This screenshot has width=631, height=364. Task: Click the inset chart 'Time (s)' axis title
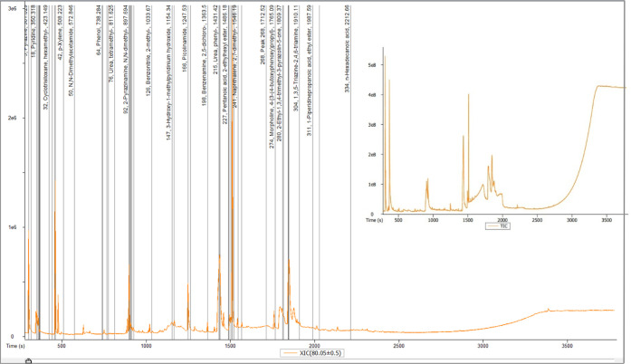tap(374, 220)
